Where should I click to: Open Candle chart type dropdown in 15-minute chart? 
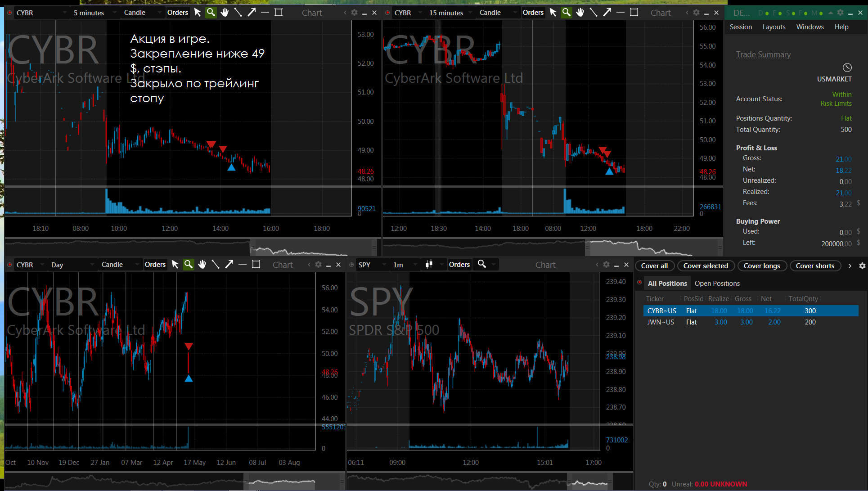498,13
